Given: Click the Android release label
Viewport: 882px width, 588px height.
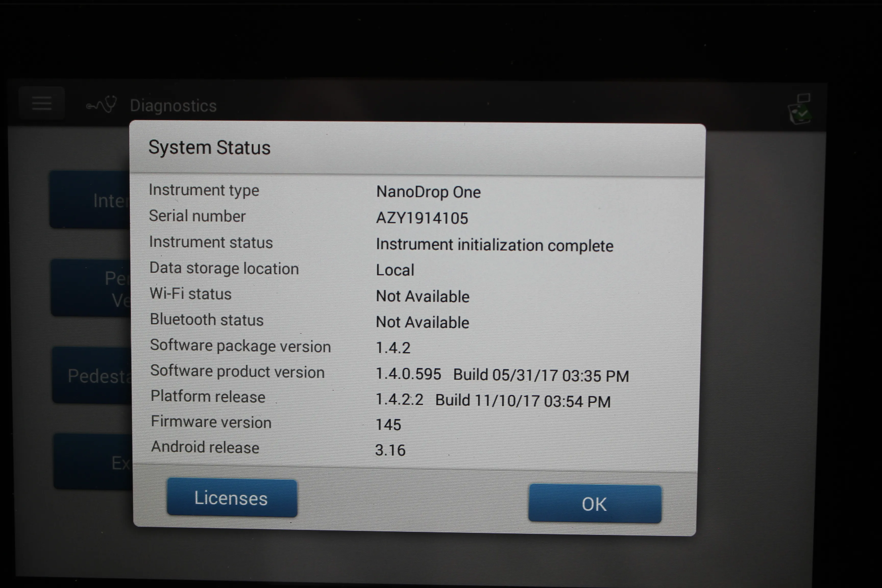Looking at the screenshot, I should click(205, 447).
